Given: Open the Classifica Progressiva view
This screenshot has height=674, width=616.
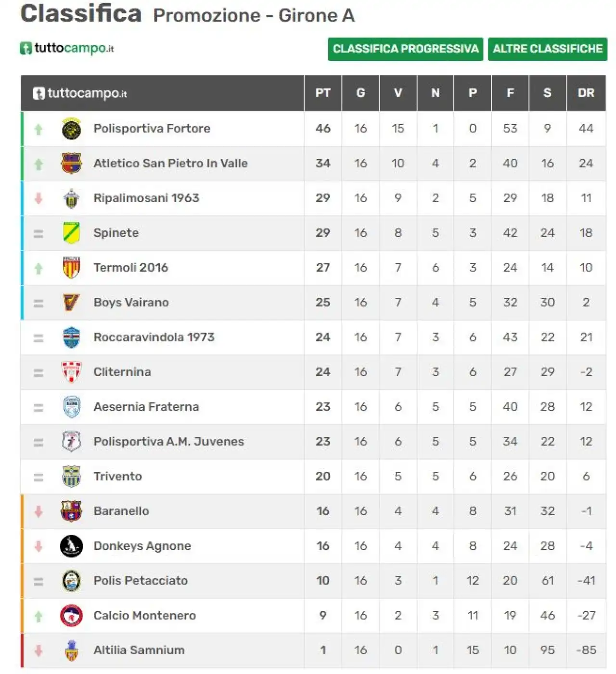Looking at the screenshot, I should point(406,49).
